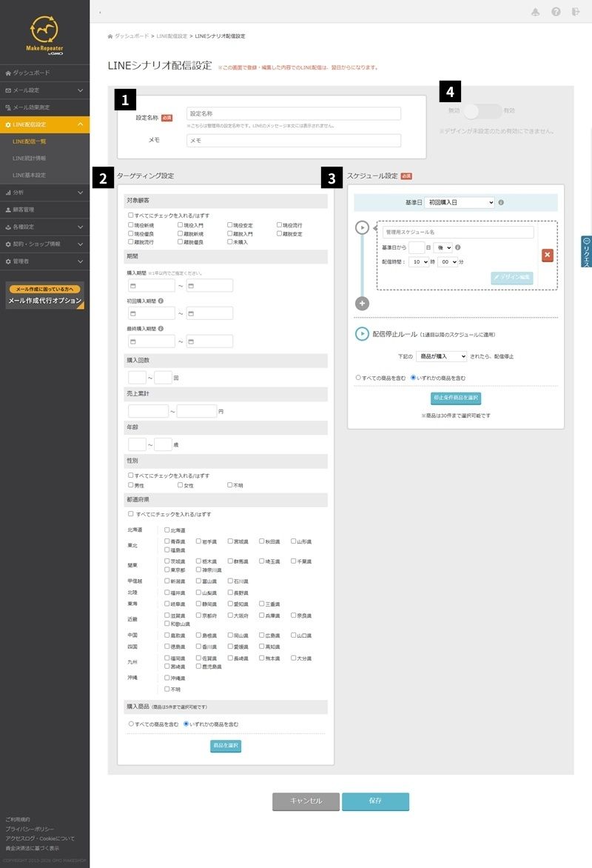Check the 未購入 customer checkbox
Image resolution: width=592 pixels, height=868 pixels.
(x=229, y=242)
